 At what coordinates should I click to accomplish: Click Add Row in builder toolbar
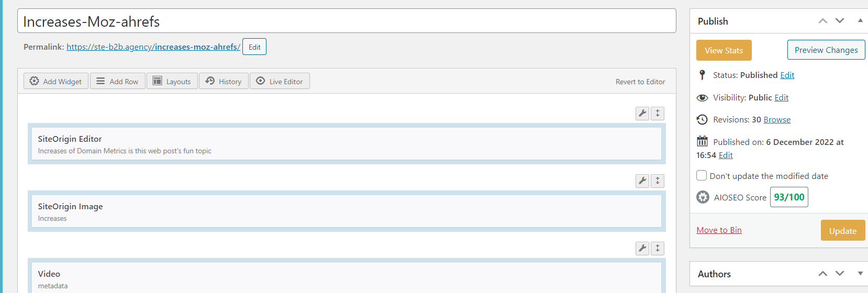pos(118,81)
